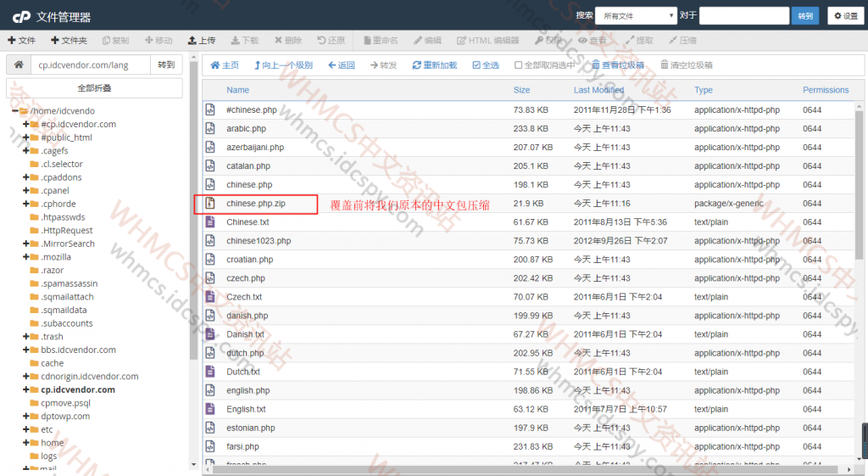Select the logs folder in tree
The width and height of the screenshot is (868, 476).
click(48, 456)
